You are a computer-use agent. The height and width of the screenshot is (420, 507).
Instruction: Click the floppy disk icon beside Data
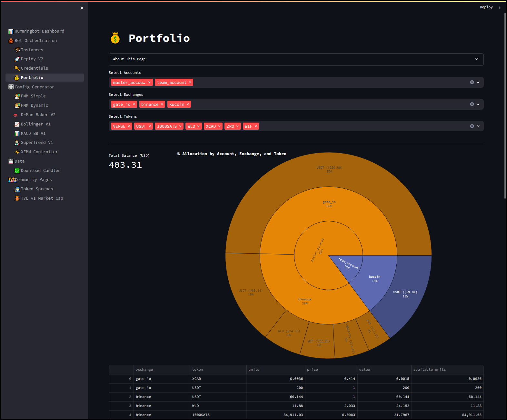tap(11, 161)
